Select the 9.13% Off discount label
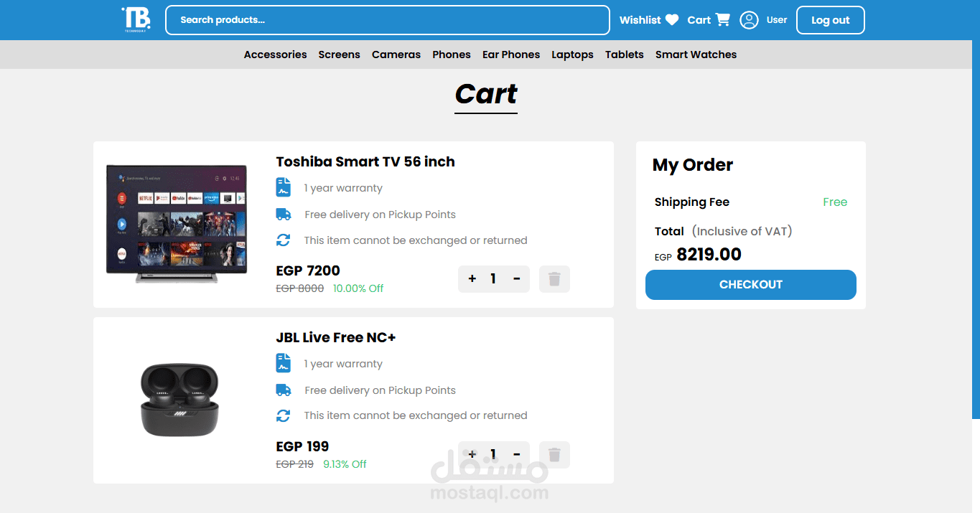Screen dimensions: 980x513 click(x=345, y=464)
